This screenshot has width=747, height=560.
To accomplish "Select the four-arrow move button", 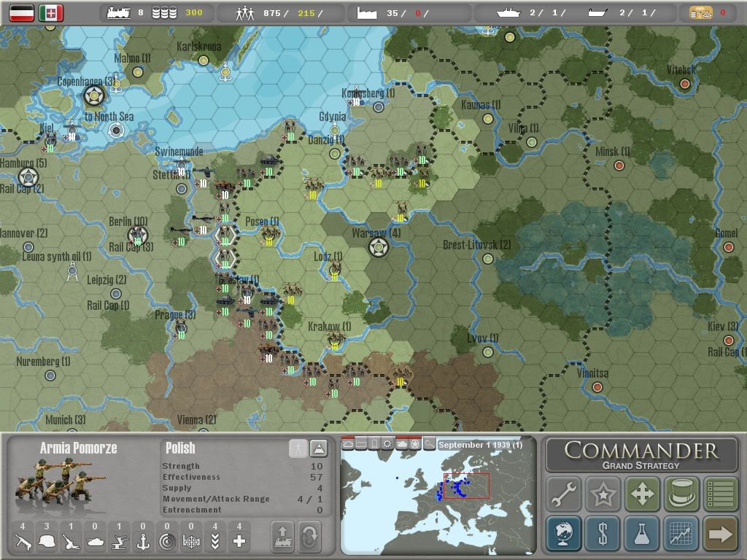I will 642,494.
